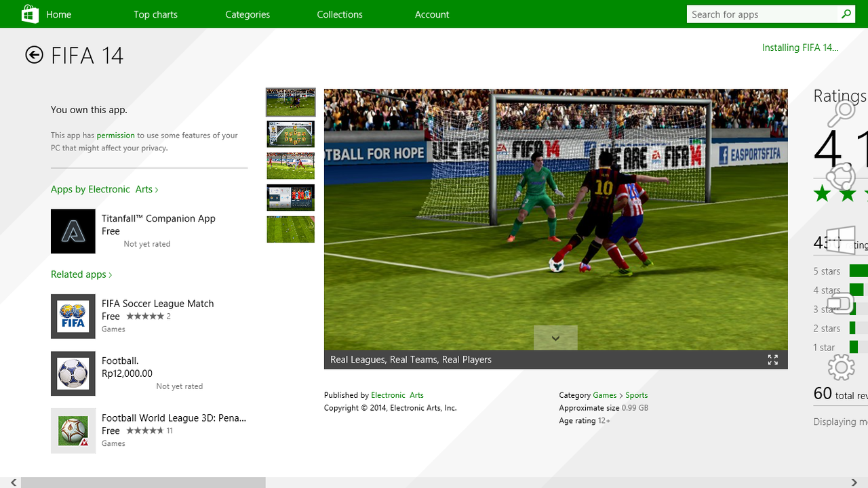Open the Football. app soccer ball icon

pyautogui.click(x=73, y=373)
